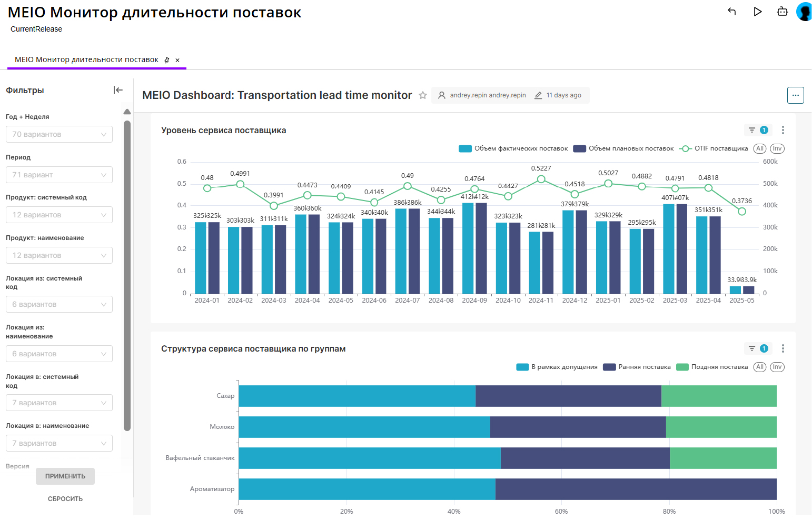The image size is (812, 520).
Task: Toggle OTIF поставщика legend series
Action: [x=714, y=148]
